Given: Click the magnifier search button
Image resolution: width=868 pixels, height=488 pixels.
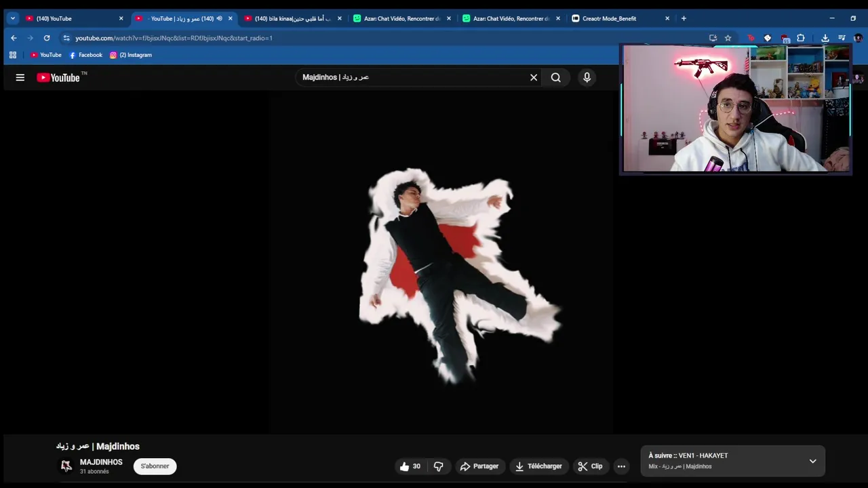Looking at the screenshot, I should (556, 77).
